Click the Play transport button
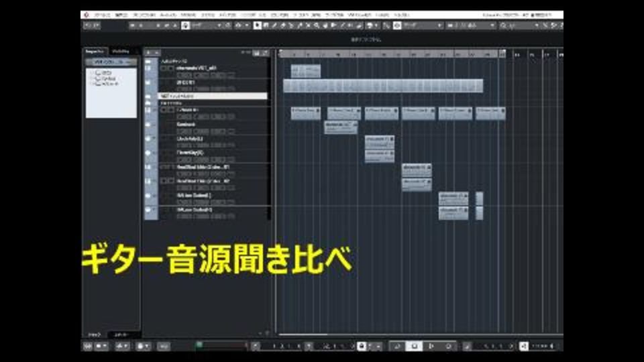This screenshot has width=644, height=362. (x=431, y=347)
